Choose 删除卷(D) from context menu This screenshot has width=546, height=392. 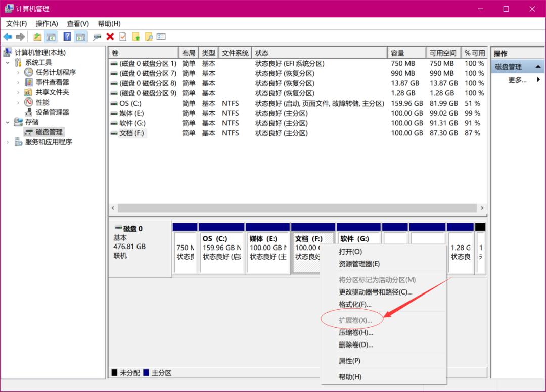(x=355, y=345)
